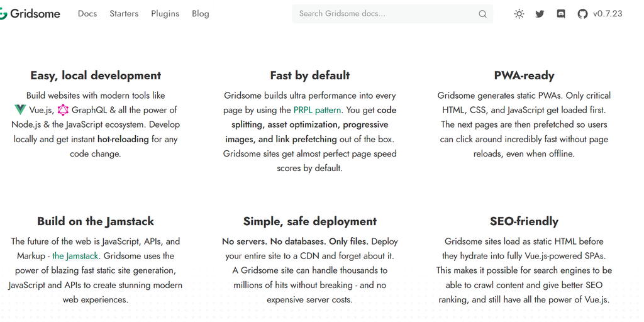Click the Easy, local development heading
Screen dimensions: 644x322
(x=96, y=75)
